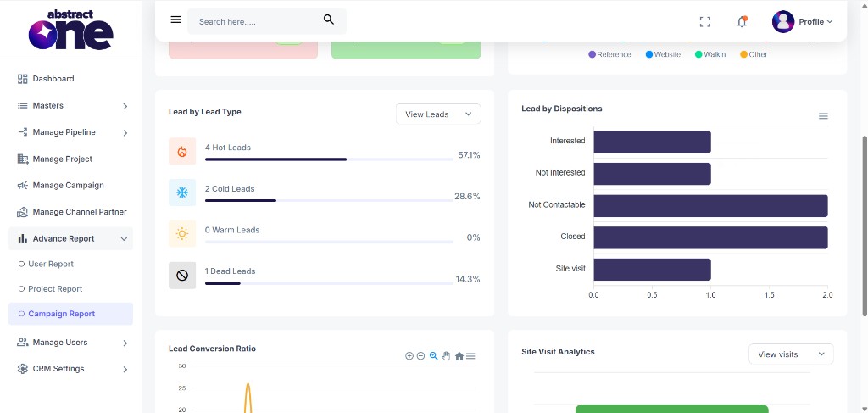The height and width of the screenshot is (413, 868).
Task: Toggle the hamburger sidebar menu
Action: point(176,20)
